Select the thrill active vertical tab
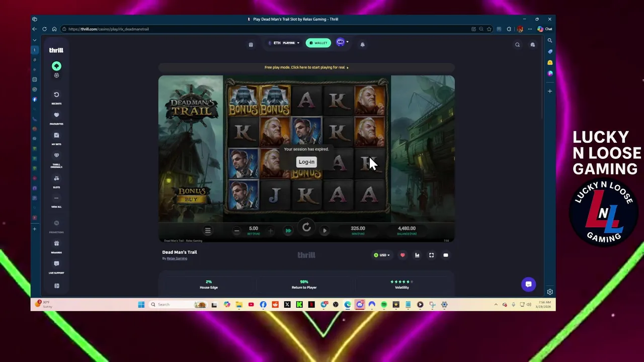This screenshot has width=644, height=362. 35,50
